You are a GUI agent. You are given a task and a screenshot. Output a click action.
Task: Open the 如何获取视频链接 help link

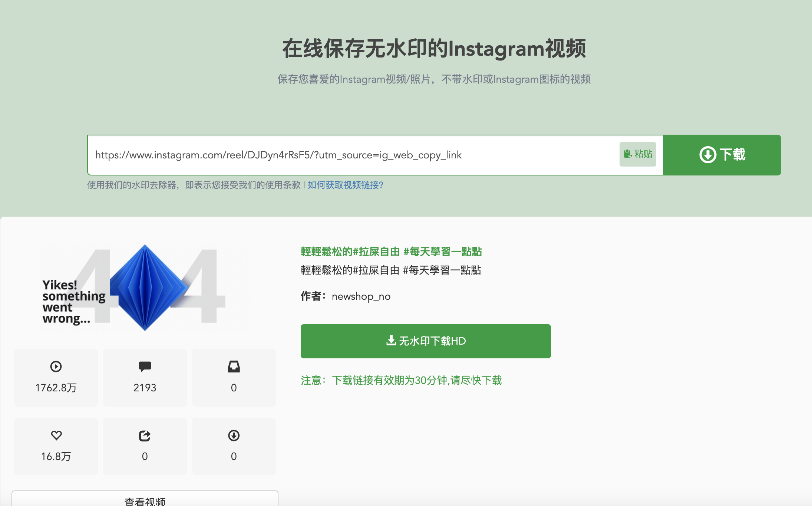tap(345, 185)
